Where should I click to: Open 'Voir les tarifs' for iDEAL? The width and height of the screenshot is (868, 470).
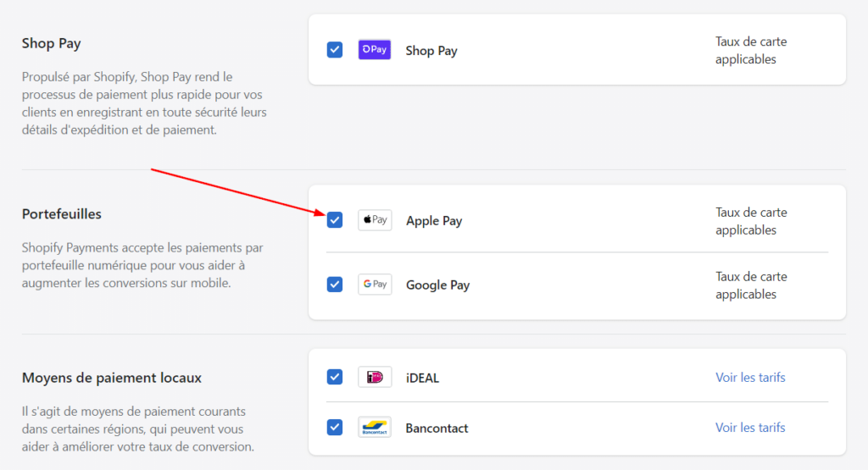(x=750, y=377)
